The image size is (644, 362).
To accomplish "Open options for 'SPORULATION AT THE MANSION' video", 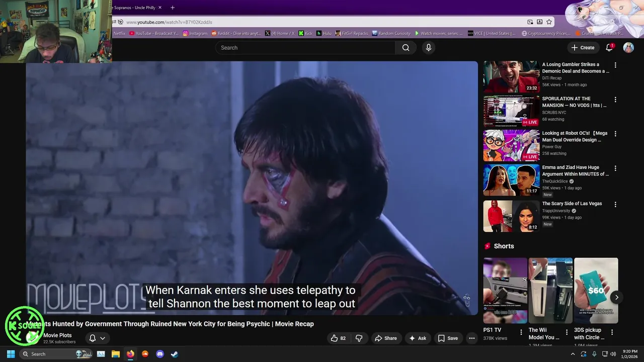I will pyautogui.click(x=615, y=100).
